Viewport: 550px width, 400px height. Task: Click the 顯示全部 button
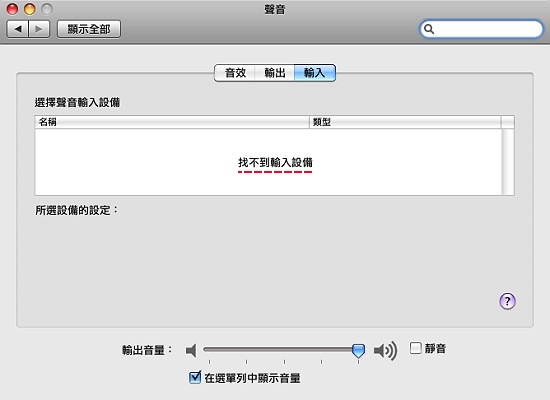[89, 29]
